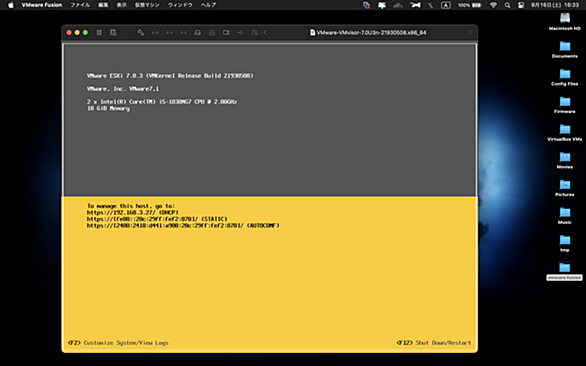The image size is (586, 366).
Task: Select the Macintosh HD desktop icon
Action: point(565,22)
